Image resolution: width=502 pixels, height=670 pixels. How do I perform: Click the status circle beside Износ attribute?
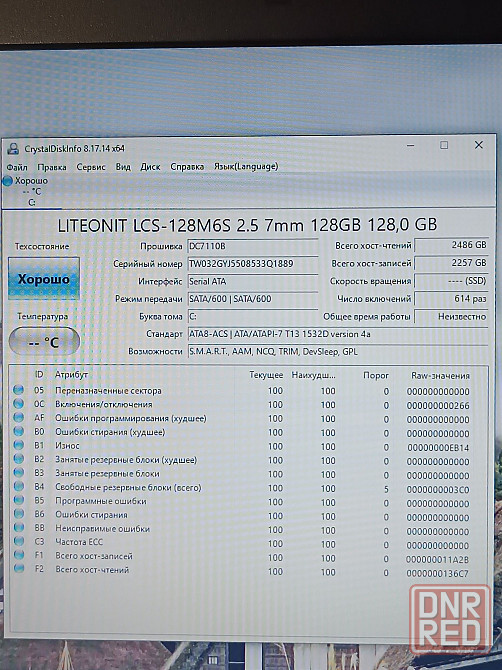click(x=18, y=445)
